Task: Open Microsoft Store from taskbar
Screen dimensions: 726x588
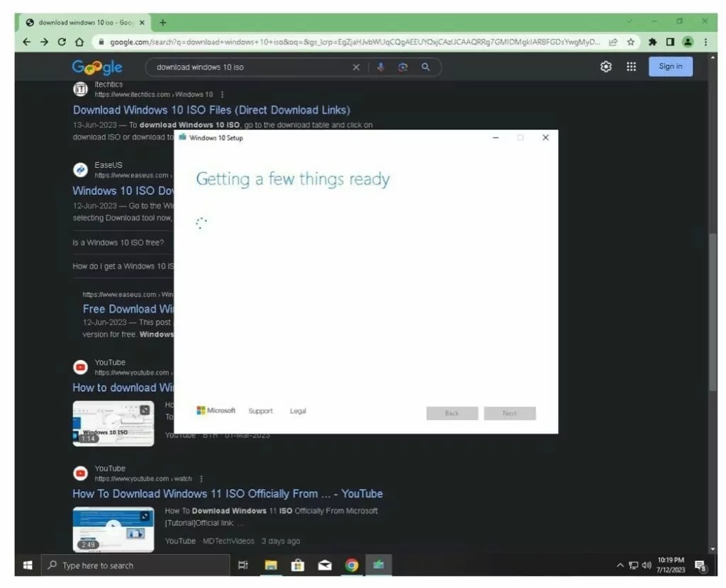Action: pos(298,565)
